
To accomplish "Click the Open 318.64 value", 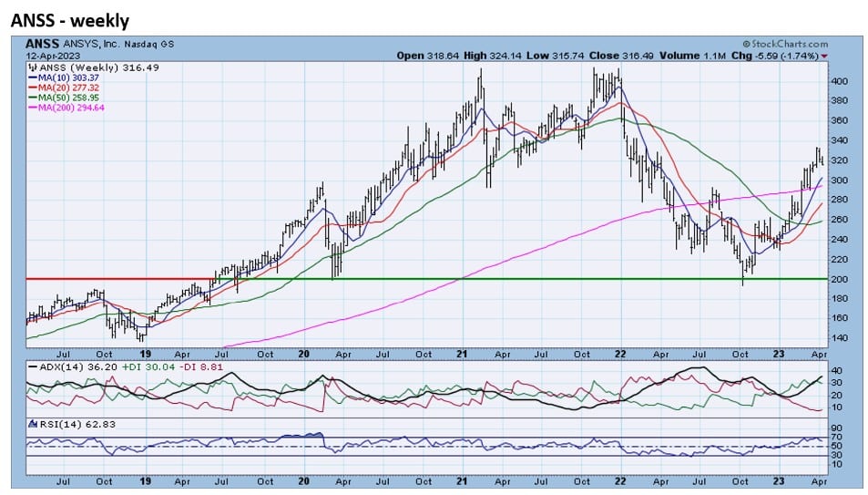I will [x=428, y=56].
